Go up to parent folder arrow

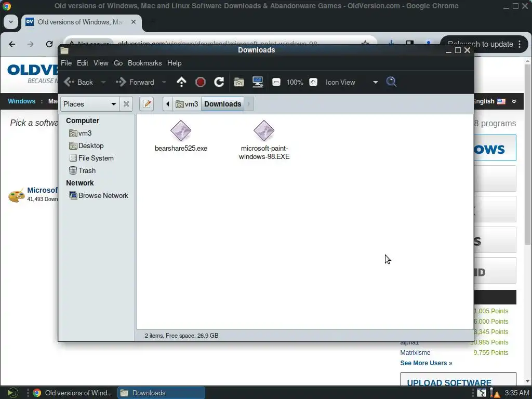[181, 82]
